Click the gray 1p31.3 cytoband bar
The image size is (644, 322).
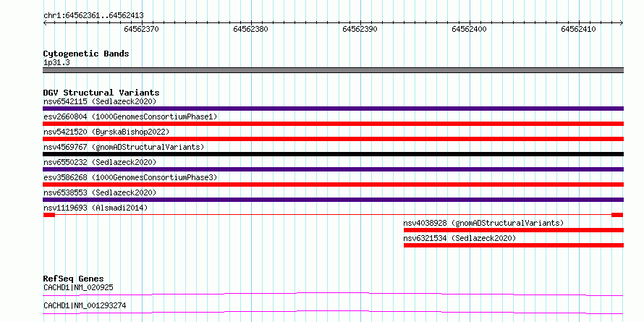pos(333,70)
